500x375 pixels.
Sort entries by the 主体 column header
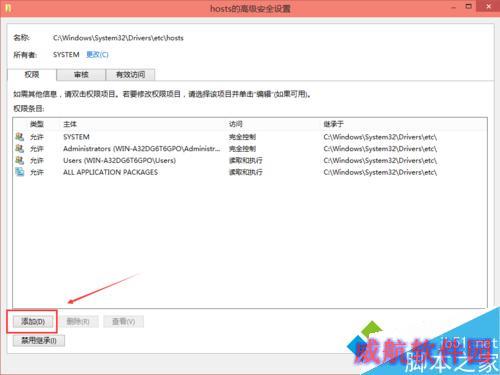[70, 124]
